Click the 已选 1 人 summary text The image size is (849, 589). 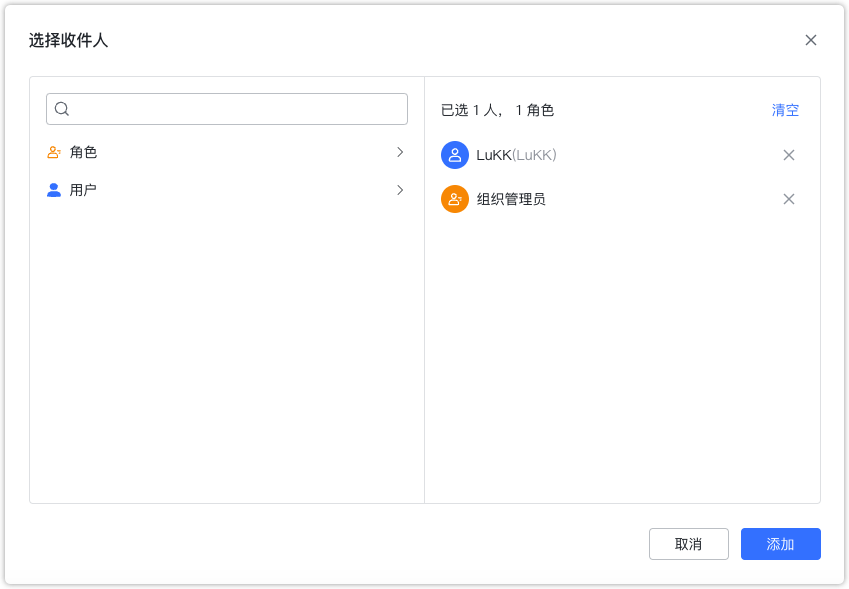(x=493, y=110)
